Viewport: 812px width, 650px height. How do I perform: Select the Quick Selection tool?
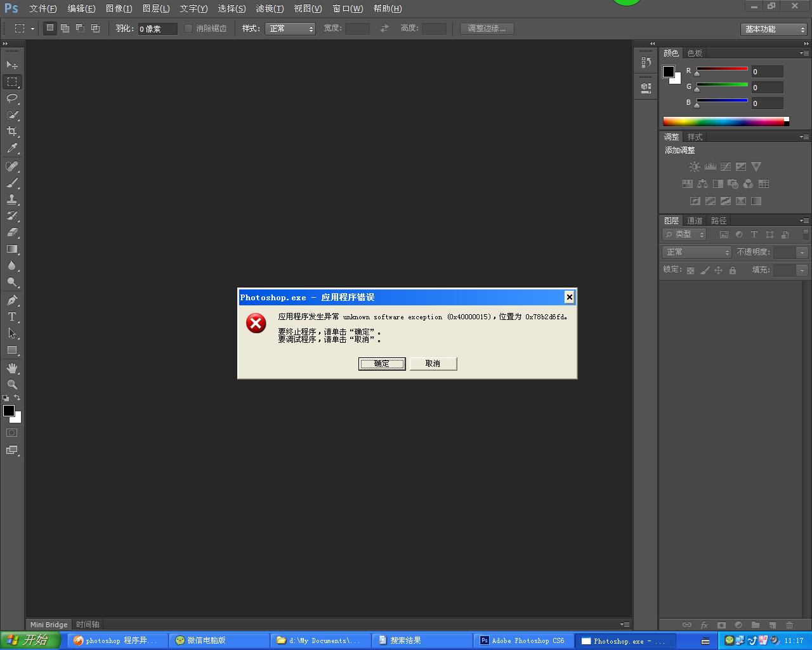(x=12, y=115)
